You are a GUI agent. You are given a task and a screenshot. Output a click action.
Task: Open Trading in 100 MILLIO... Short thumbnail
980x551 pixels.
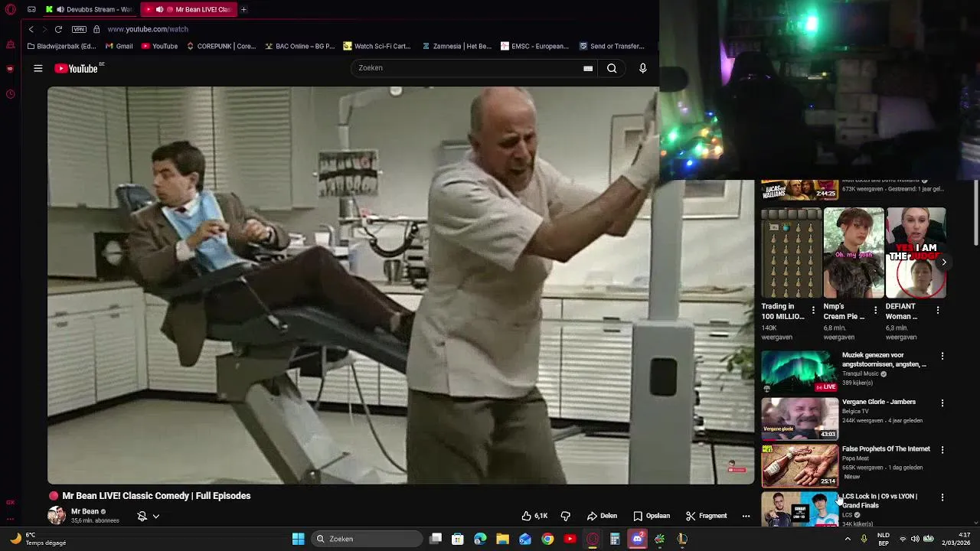(x=792, y=253)
